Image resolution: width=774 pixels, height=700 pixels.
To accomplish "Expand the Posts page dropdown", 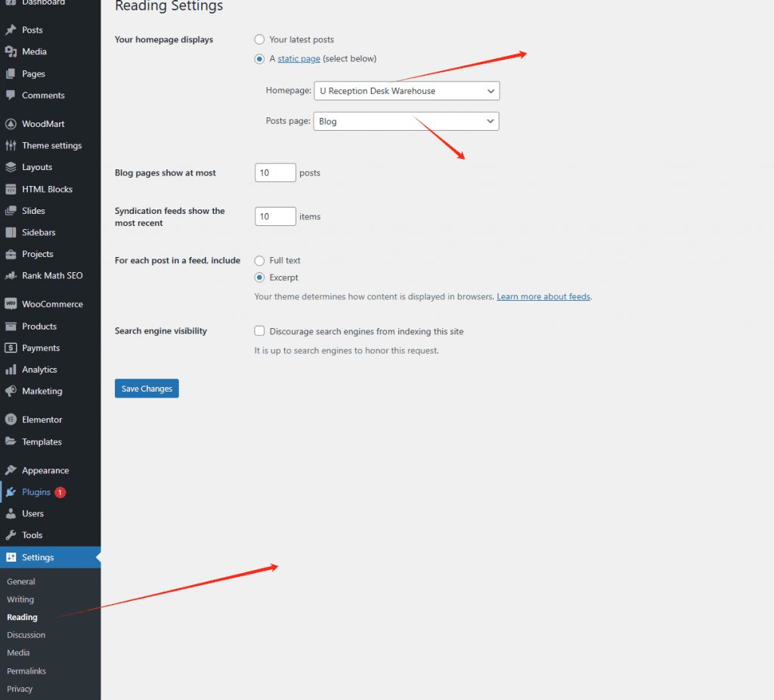I will click(406, 121).
